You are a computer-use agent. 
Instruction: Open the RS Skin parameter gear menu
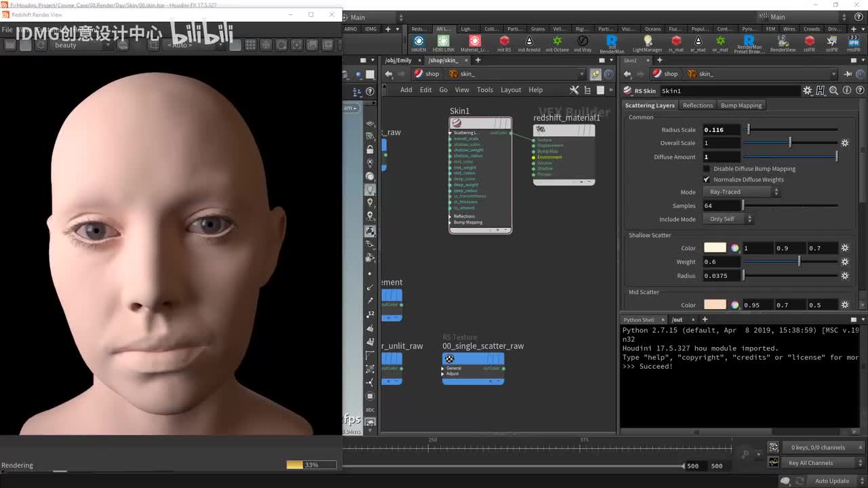click(x=807, y=90)
